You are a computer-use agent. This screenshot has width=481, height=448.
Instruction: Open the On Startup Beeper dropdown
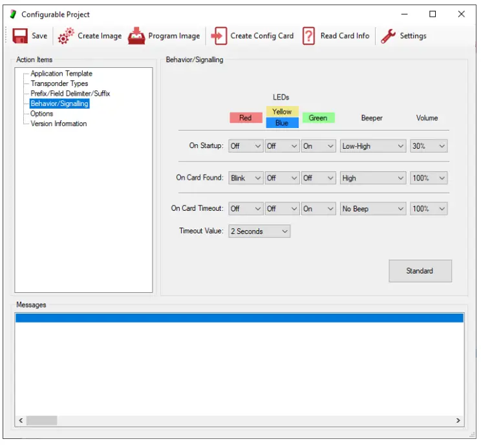coord(373,146)
